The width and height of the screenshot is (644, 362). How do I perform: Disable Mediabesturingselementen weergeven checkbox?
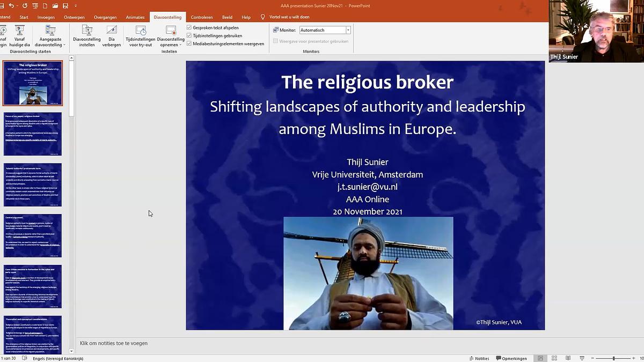point(189,43)
